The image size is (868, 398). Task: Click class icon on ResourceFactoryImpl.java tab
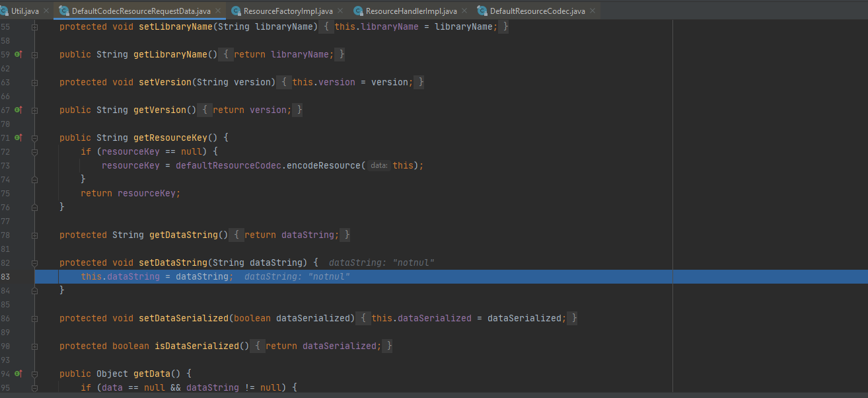pyautogui.click(x=236, y=11)
